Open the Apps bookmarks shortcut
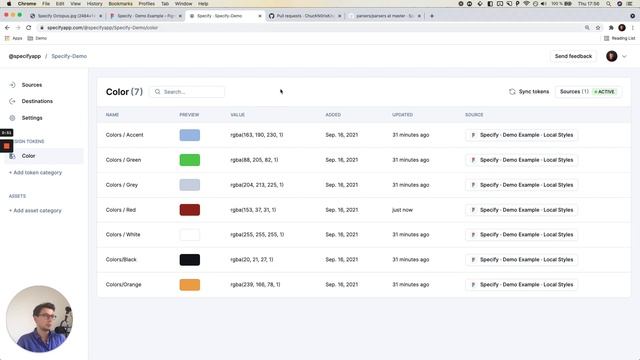This screenshot has height=360, width=640. click(13, 38)
